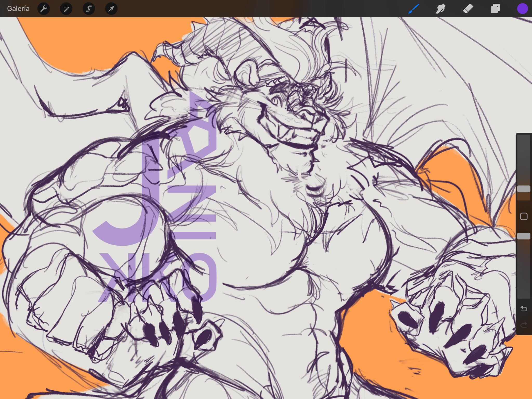Click the brush opacity slider handle
Image resolution: width=532 pixels, height=399 pixels.
pos(524,236)
